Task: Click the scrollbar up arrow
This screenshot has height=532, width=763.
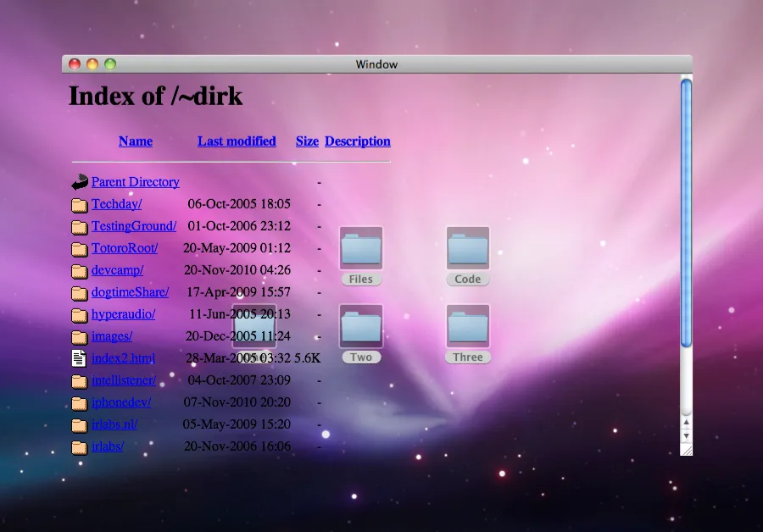Action: point(686,423)
